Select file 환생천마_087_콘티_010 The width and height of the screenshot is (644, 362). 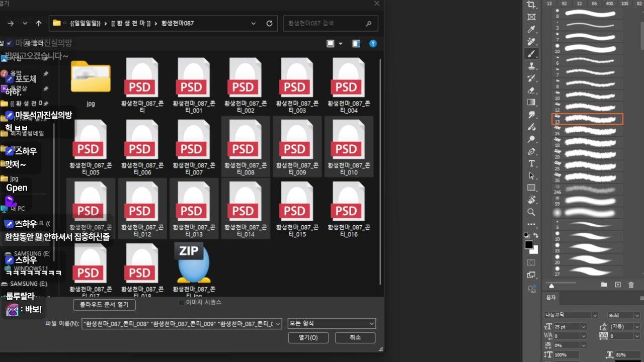tap(348, 147)
